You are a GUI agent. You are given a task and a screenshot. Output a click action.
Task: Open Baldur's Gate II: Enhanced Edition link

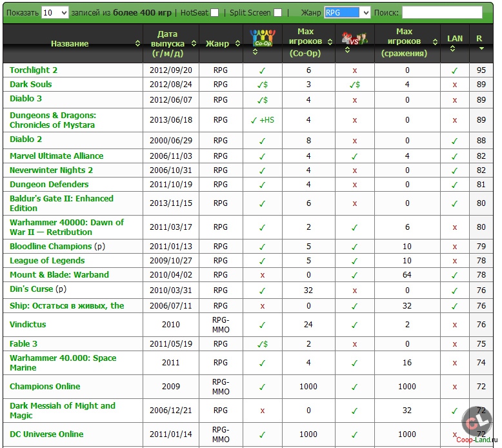tap(61, 203)
